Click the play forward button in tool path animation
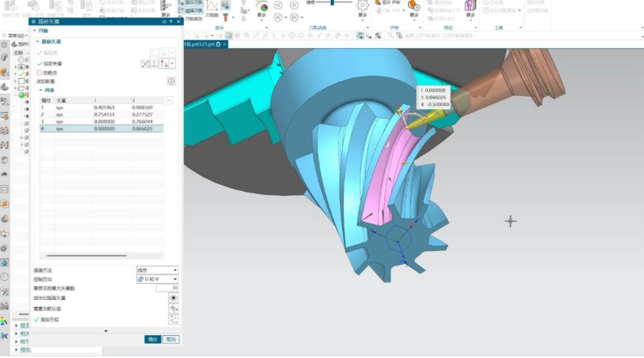 point(294,5)
